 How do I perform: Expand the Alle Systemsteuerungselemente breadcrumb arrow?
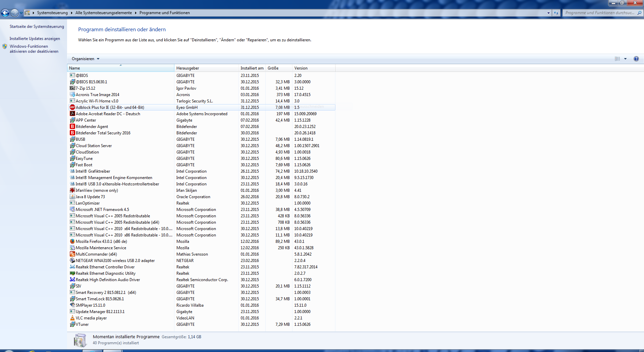pos(136,13)
